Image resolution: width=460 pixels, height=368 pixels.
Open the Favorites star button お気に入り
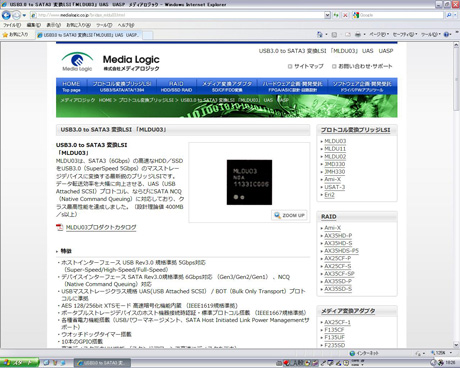point(16,34)
